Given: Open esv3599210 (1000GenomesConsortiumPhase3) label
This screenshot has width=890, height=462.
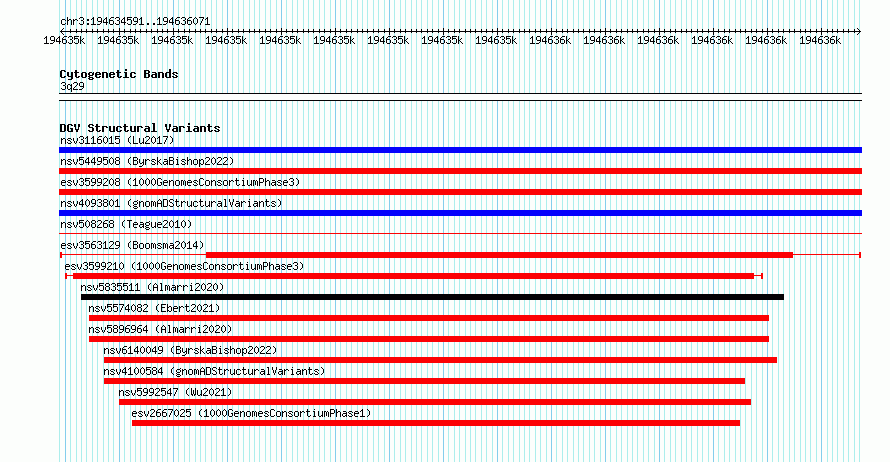Looking at the screenshot, I should point(184,266).
